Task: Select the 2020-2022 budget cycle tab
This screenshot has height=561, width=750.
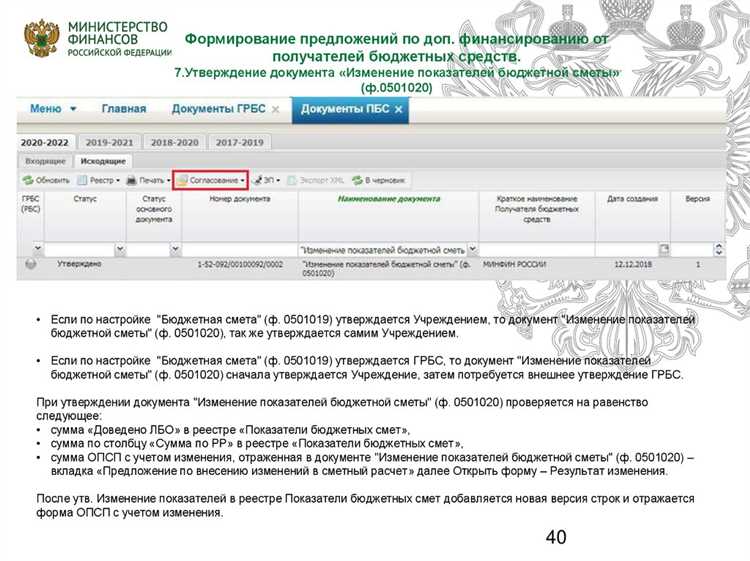Action: tap(44, 143)
